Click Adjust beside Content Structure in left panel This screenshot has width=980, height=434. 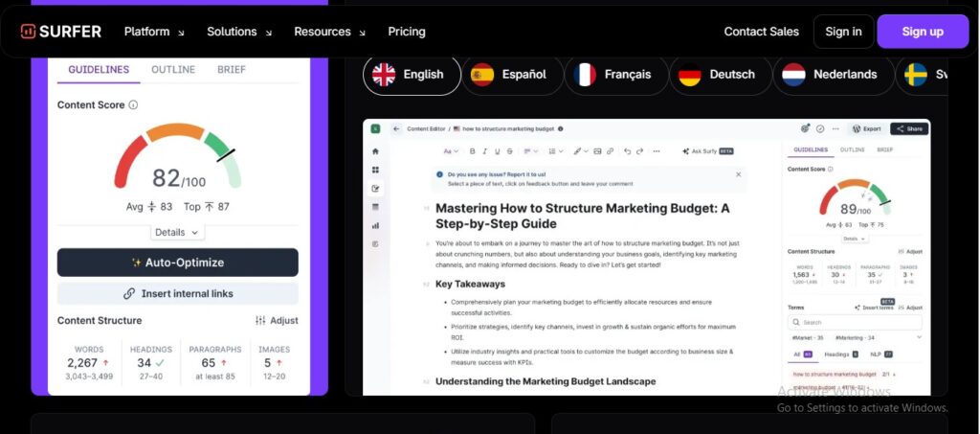(277, 320)
